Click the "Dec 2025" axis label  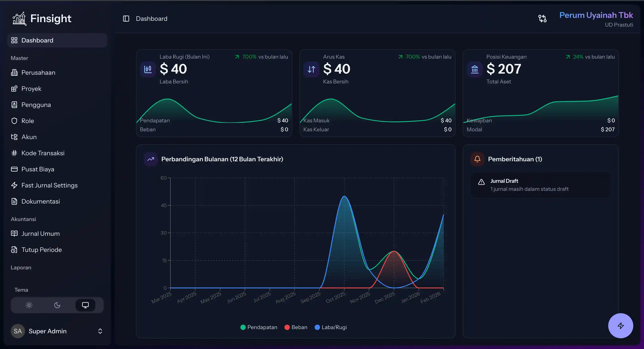(385, 298)
